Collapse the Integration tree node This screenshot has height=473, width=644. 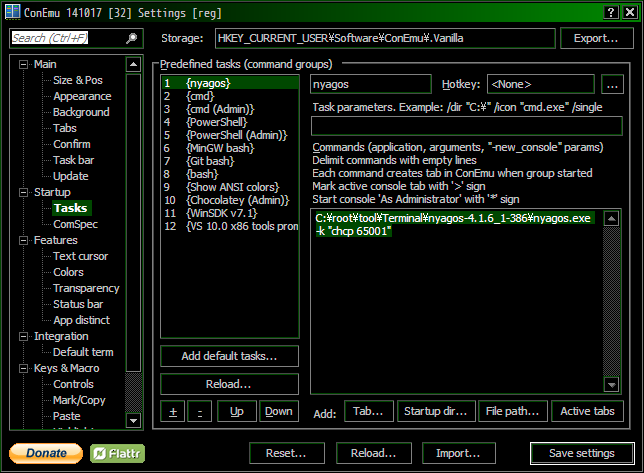pos(23,336)
